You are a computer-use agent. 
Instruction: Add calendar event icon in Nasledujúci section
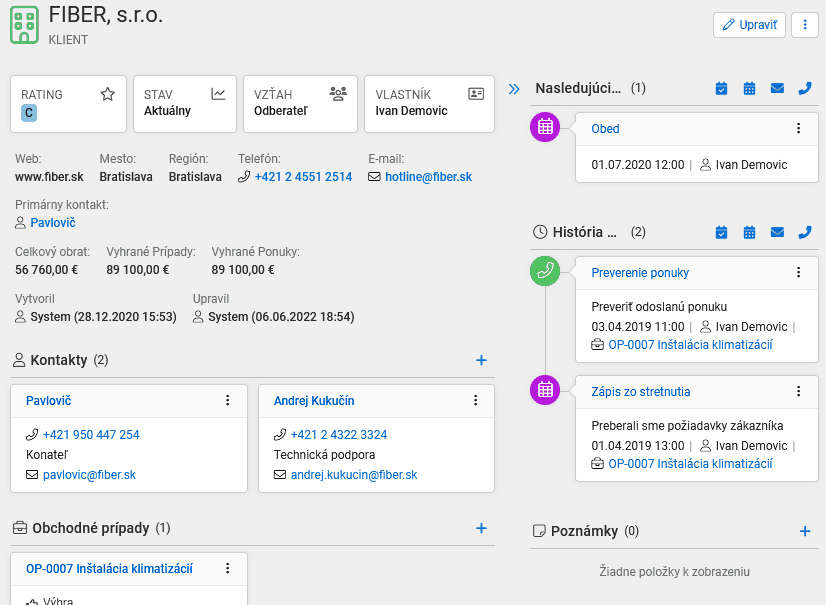pyautogui.click(x=749, y=89)
